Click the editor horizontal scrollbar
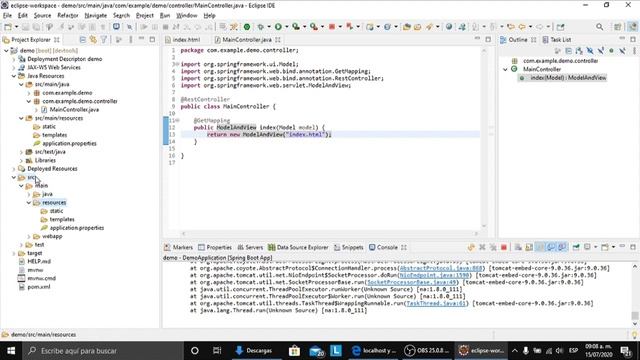Image resolution: width=640 pixels, height=360 pixels. (x=330, y=234)
